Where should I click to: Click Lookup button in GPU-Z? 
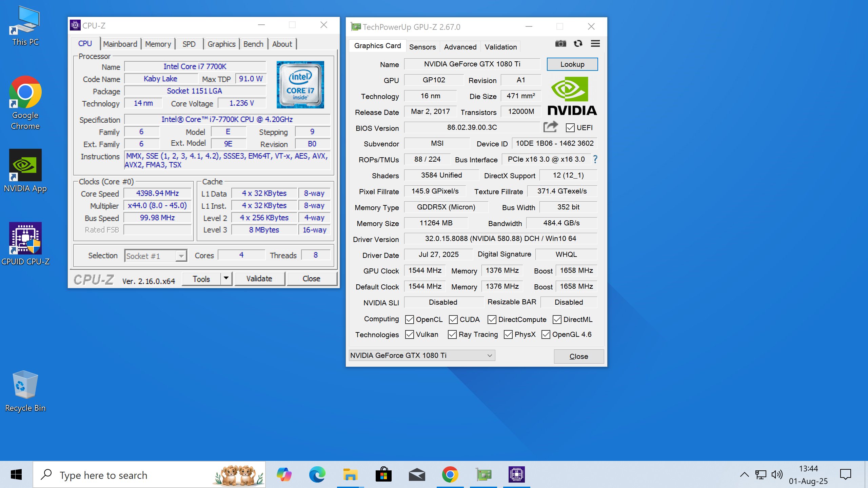[x=572, y=64]
